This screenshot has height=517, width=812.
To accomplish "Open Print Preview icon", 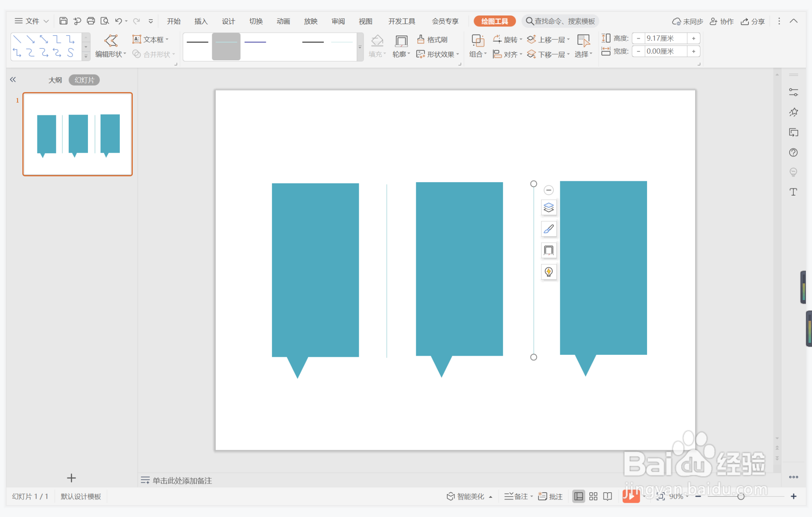I will click(x=105, y=21).
